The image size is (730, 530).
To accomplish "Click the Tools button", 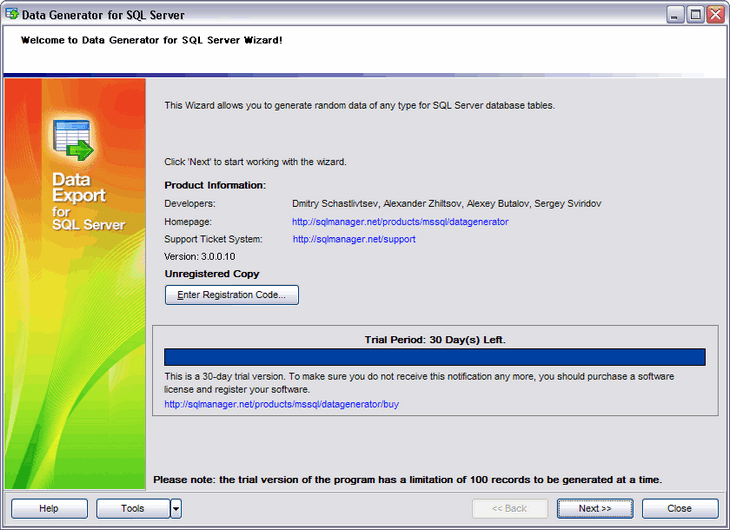I will pos(133,508).
